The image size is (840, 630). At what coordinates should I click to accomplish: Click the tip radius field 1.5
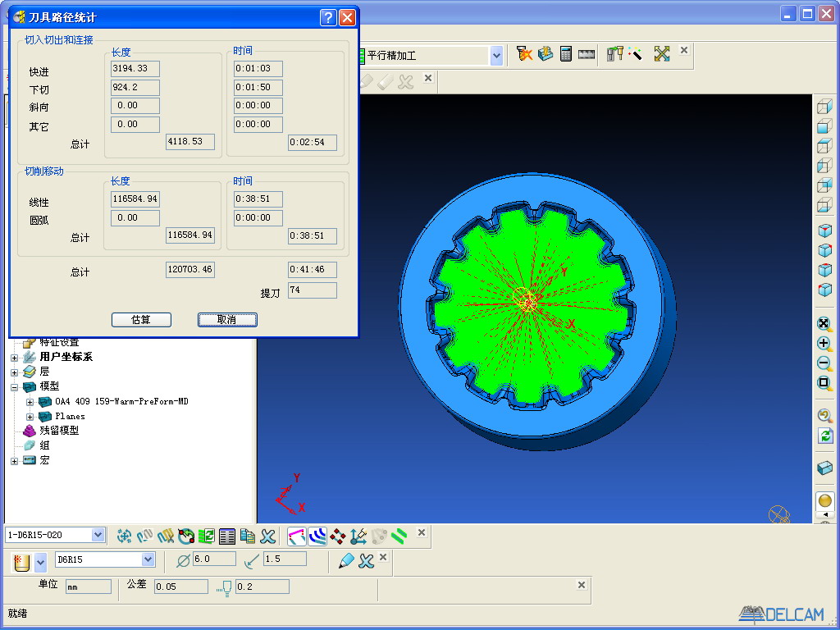pyautogui.click(x=285, y=559)
